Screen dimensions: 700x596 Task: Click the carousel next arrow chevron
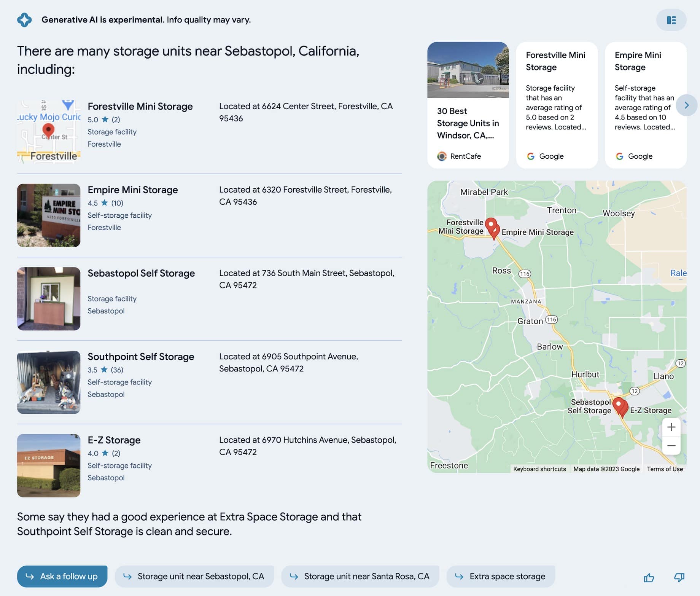686,105
